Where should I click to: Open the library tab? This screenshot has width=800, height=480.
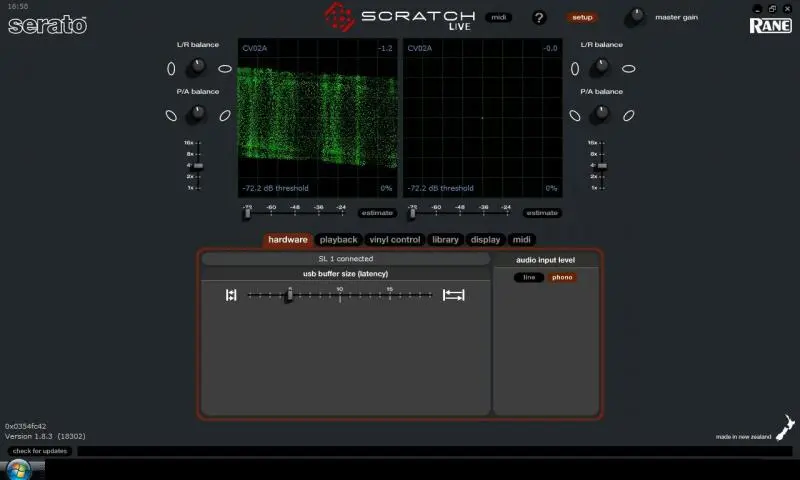445,240
